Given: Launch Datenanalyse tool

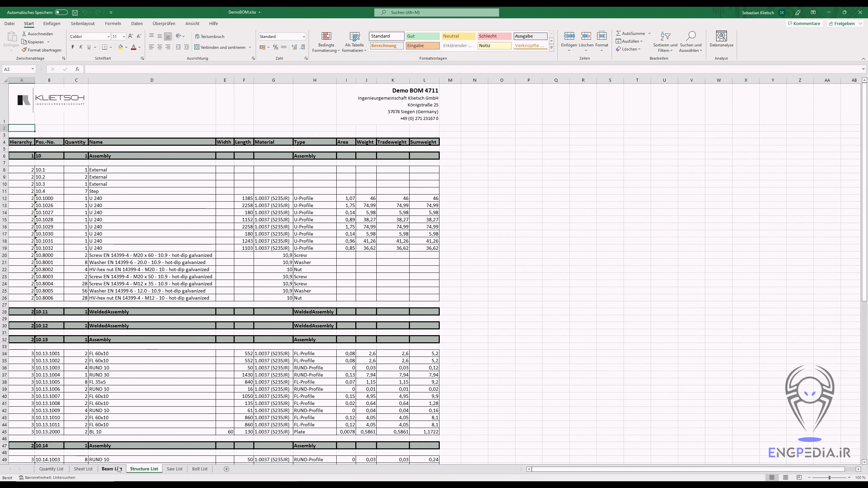Looking at the screenshot, I should 722,39.
